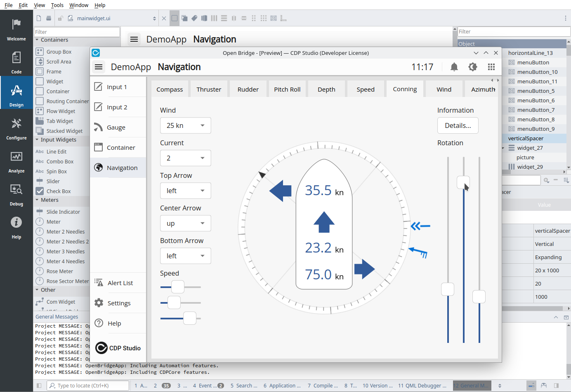Toggle the brightness/theme icon in preview
The image size is (571, 392).
[x=472, y=67]
